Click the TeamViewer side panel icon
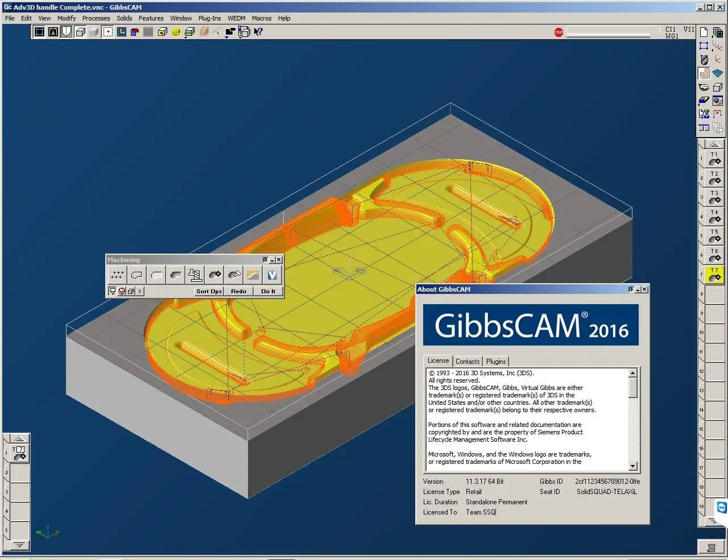Viewport: 728px width, 560px height. pos(722,507)
